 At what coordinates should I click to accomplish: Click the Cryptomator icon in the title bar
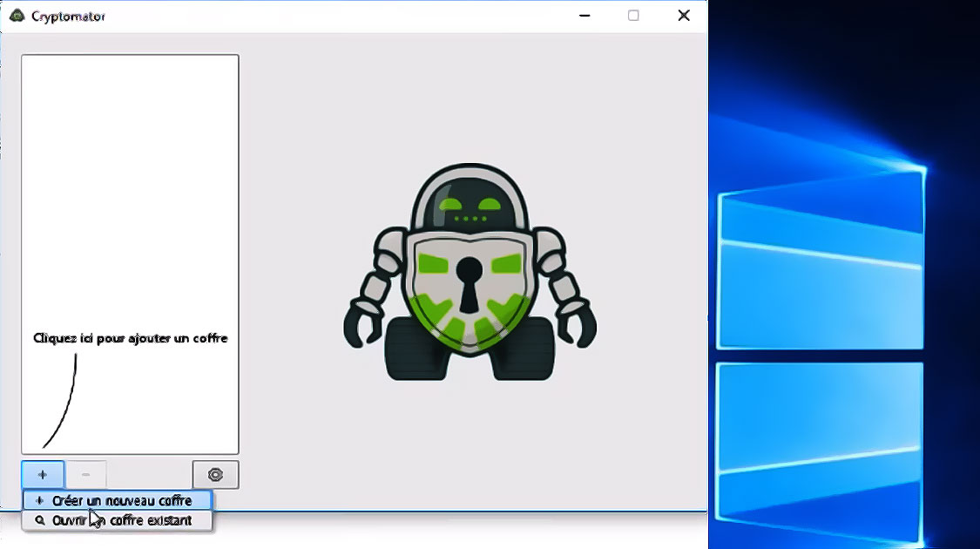tap(17, 16)
